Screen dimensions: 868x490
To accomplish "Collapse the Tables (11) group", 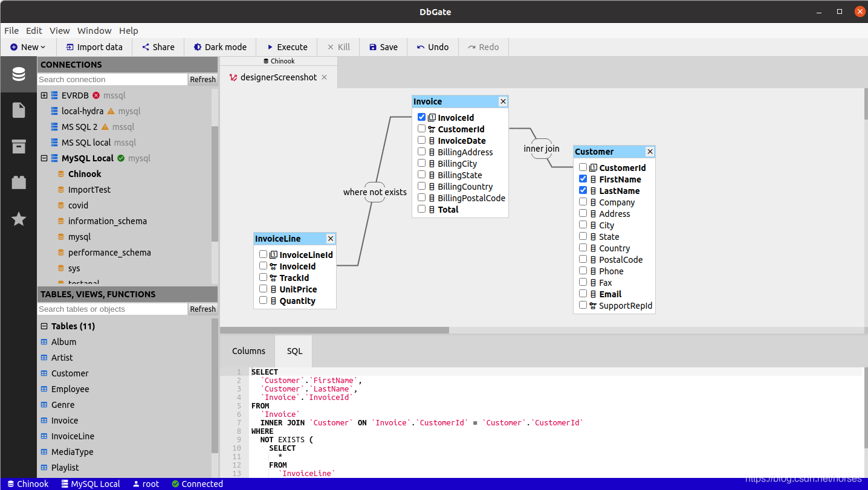I will (44, 326).
